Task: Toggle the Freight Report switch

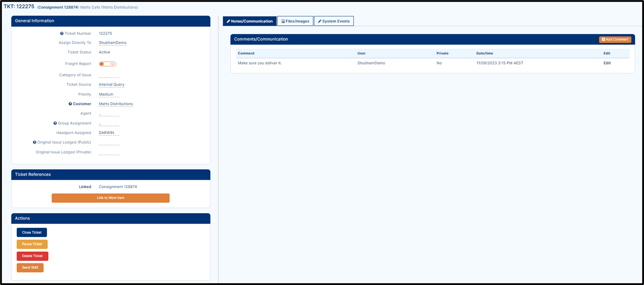Action: pyautogui.click(x=107, y=64)
